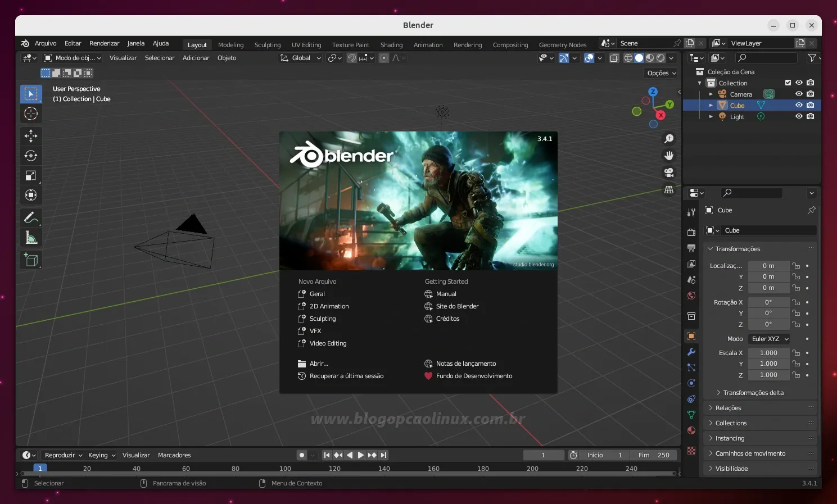This screenshot has height=504, width=837.
Task: Open the Tool properties tab
Action: click(x=691, y=212)
